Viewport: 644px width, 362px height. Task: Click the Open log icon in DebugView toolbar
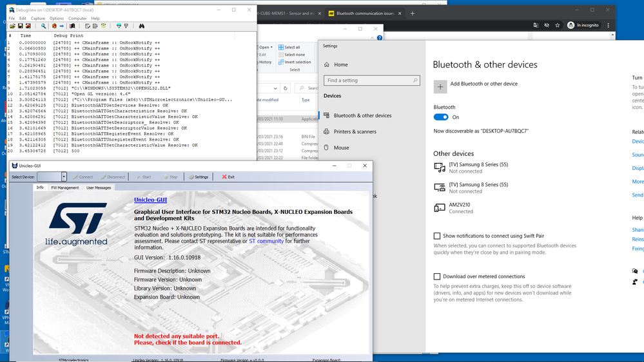12,26
